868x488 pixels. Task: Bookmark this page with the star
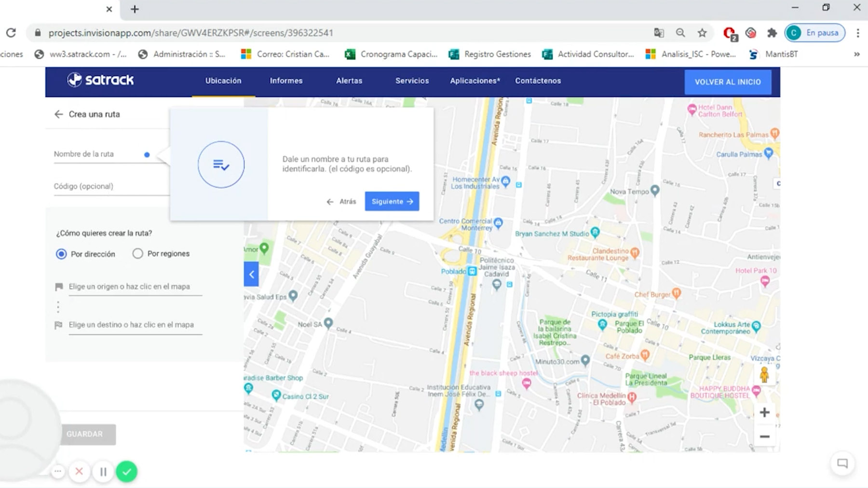(702, 33)
